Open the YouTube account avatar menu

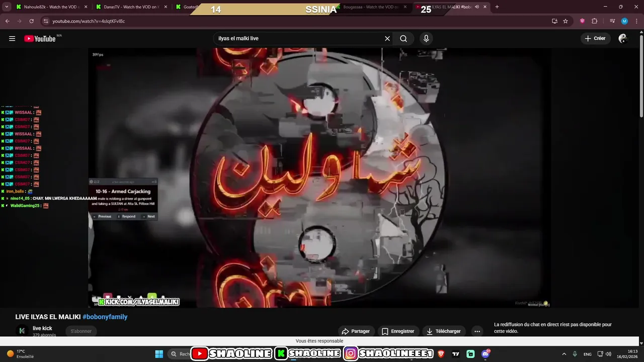pyautogui.click(x=623, y=39)
